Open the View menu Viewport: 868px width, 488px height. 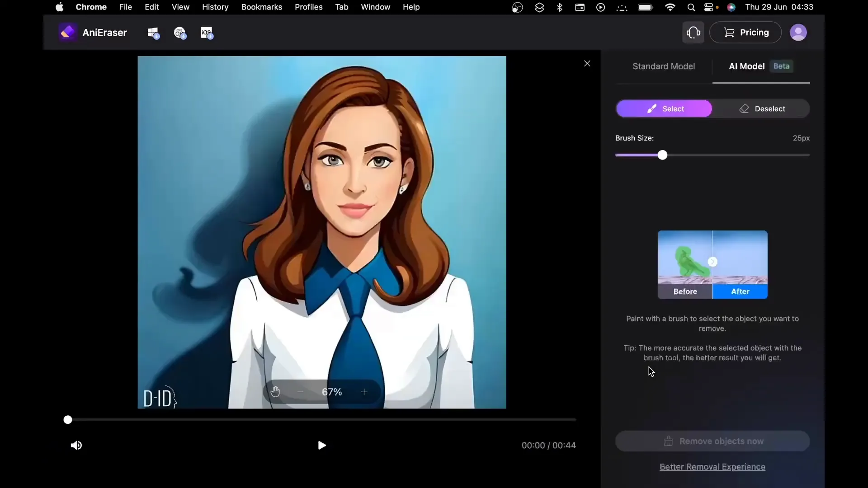pos(180,7)
